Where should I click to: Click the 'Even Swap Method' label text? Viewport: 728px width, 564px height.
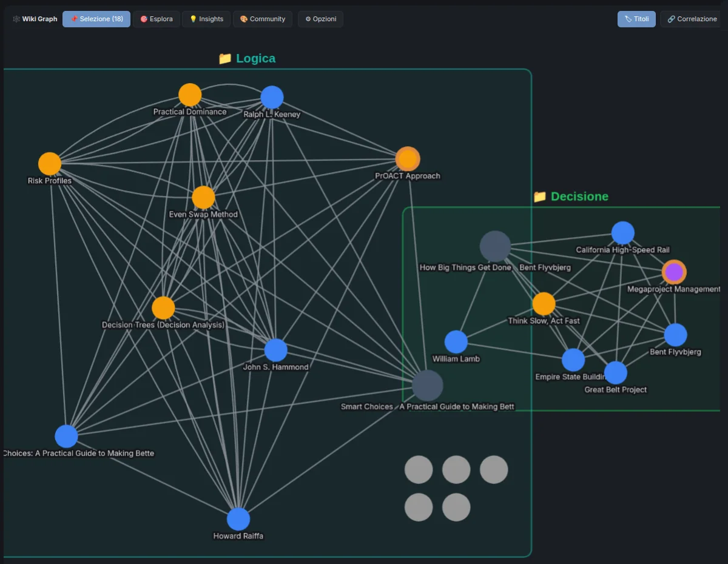coord(203,215)
